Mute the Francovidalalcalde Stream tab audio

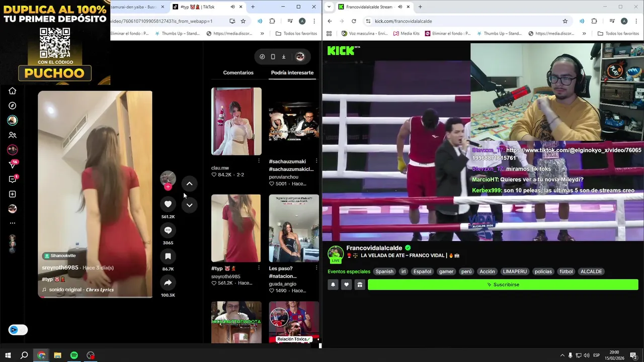point(399,7)
